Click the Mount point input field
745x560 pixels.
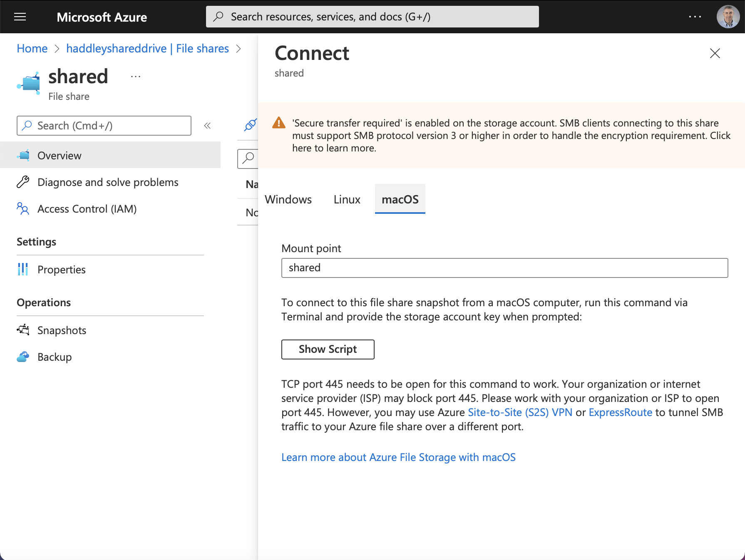coord(504,268)
